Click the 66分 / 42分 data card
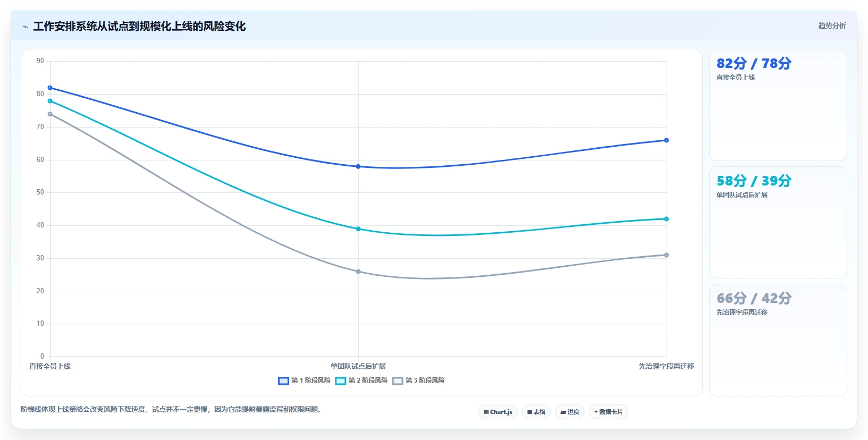The height and width of the screenshot is (440, 868). coord(778,340)
